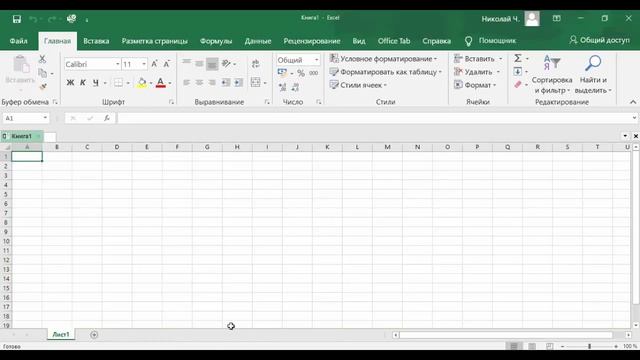Click the Общий доступ share button
The image size is (640, 360).
pos(599,40)
